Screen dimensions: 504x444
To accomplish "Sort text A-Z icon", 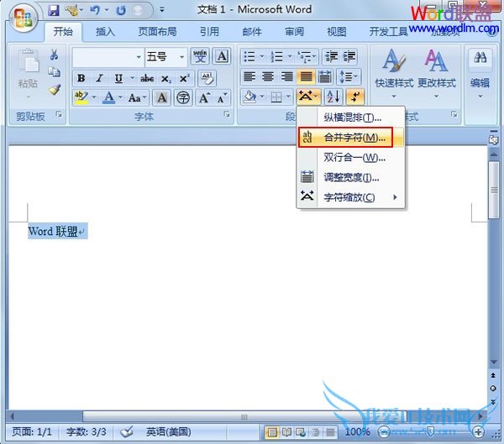I will coord(333,97).
